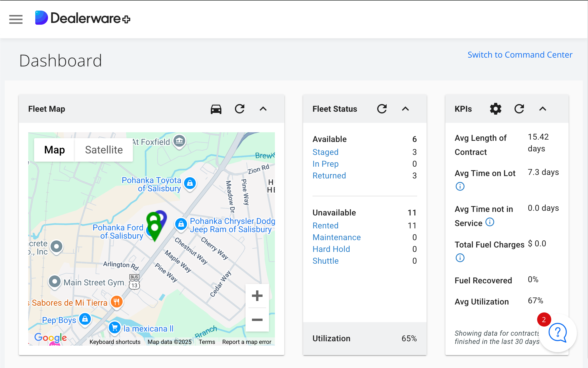588x368 pixels.
Task: Open map Keyboard shortcuts
Action: (115, 342)
